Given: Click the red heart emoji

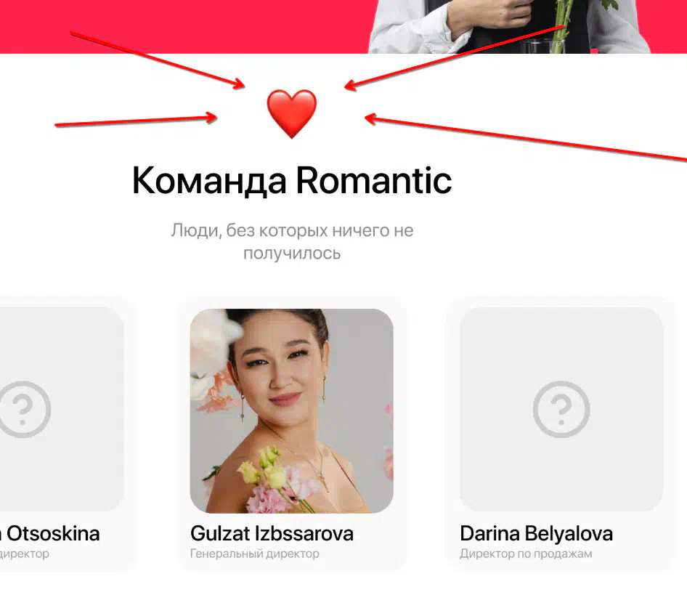Looking at the screenshot, I should [x=292, y=113].
